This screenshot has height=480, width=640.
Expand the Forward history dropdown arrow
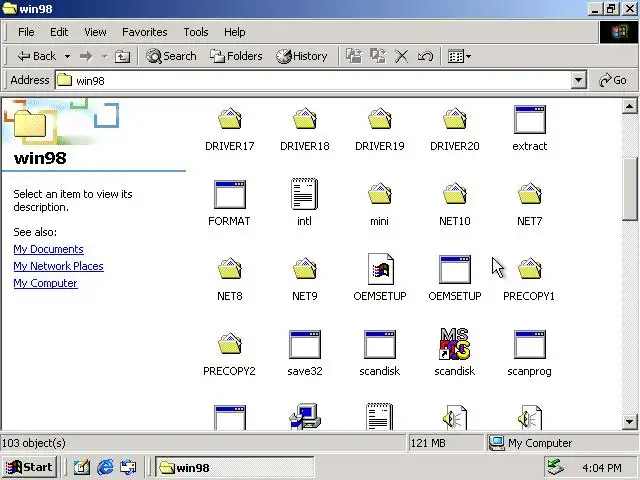click(104, 56)
